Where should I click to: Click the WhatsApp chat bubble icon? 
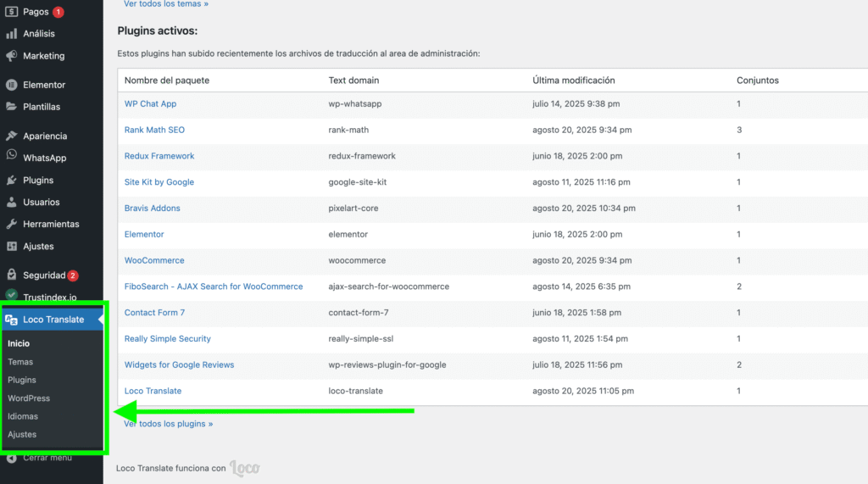click(x=12, y=156)
